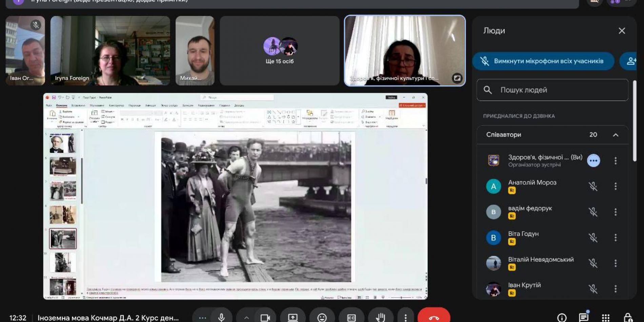This screenshot has width=644, height=322.
Task: Open the chat panel icon
Action: coord(583,317)
